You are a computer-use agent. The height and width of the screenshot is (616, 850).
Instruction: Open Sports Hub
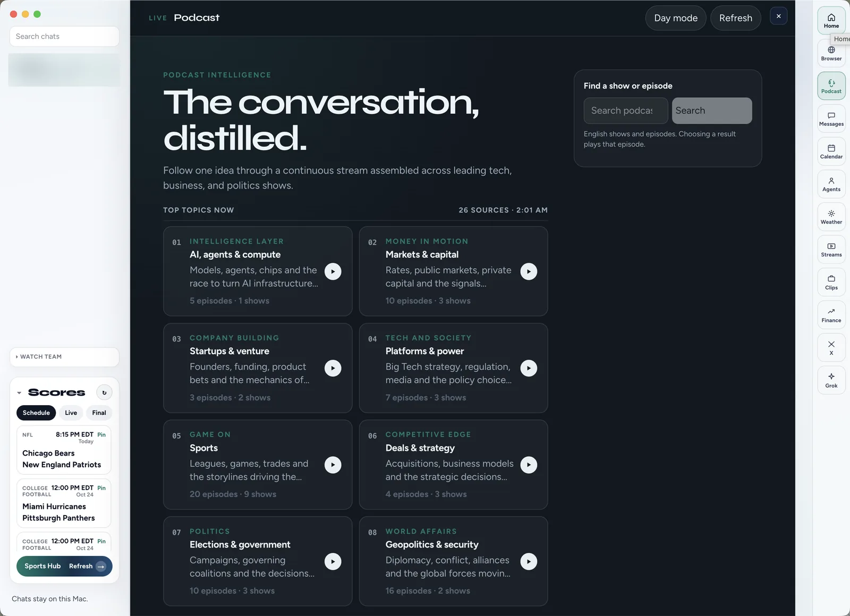42,566
